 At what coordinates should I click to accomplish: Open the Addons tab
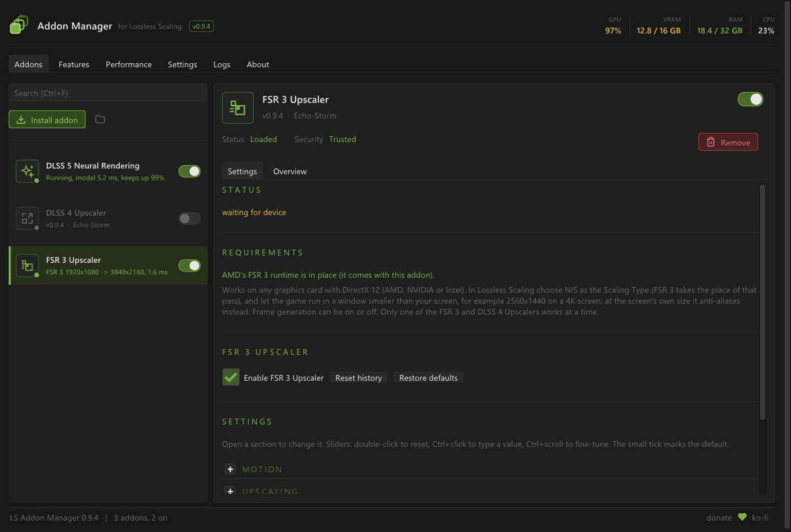coord(28,64)
